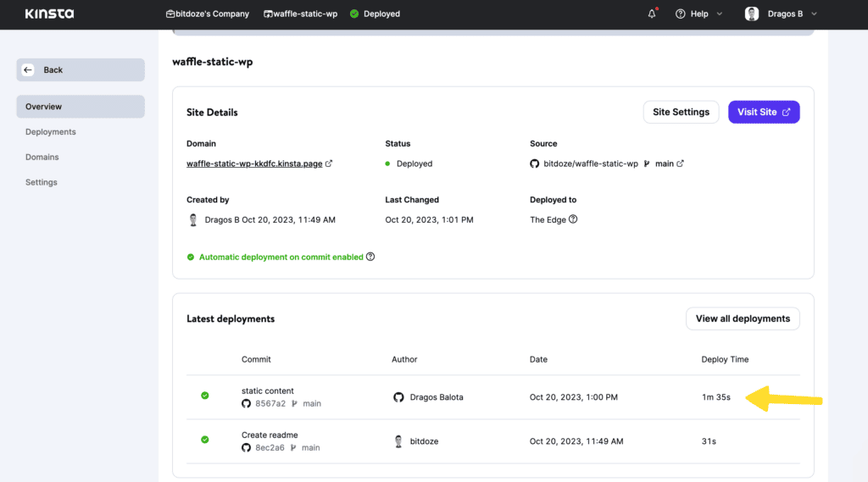Expand the Dragos B account chevron
This screenshot has width=868, height=482.
pyautogui.click(x=814, y=14)
